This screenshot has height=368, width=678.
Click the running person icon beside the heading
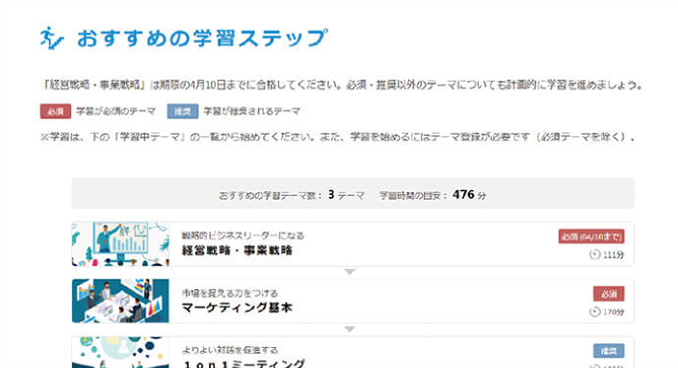click(52, 38)
